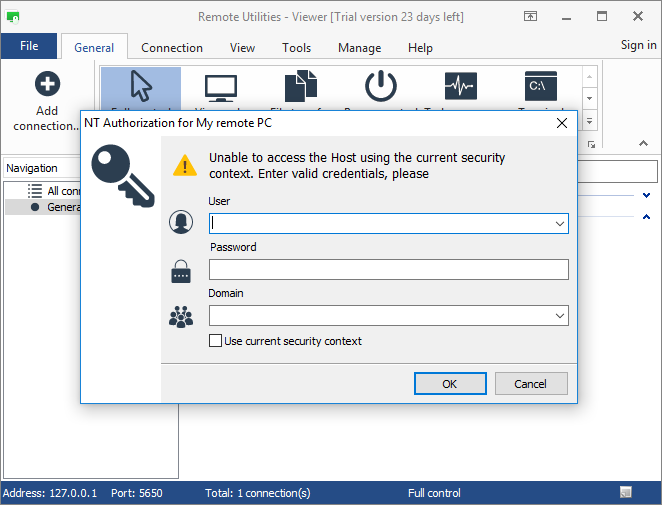
Task: Collapse section with blue up chevron
Action: [646, 217]
